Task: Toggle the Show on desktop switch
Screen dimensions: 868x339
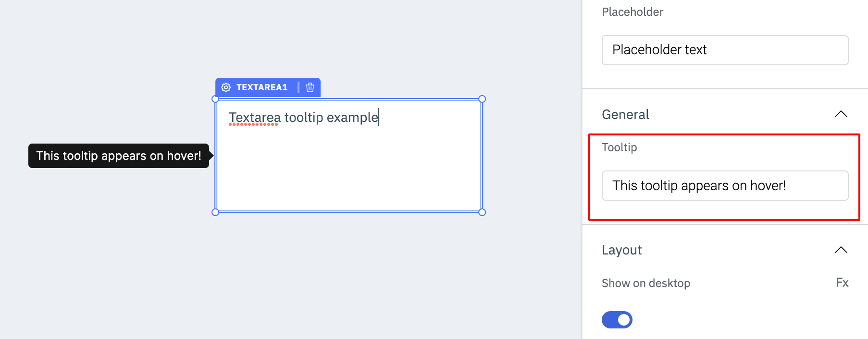Action: [617, 320]
